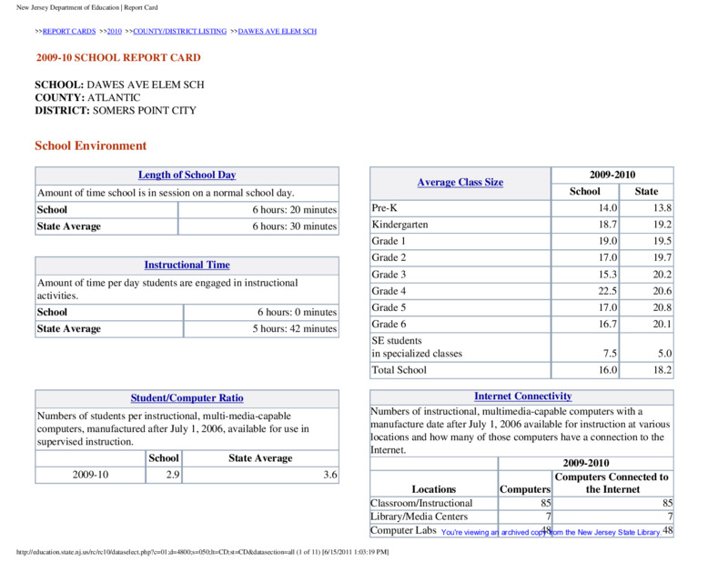Image resolution: width=728 pixels, height=562 pixels.
Task: Select the '2009-10 SCHOOL REPORT CARD' heading
Action: (x=118, y=57)
